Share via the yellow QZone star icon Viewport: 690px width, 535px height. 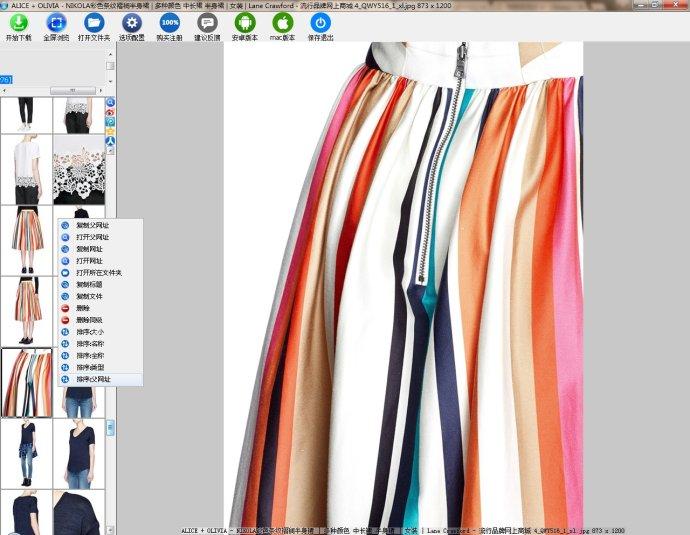(110, 131)
